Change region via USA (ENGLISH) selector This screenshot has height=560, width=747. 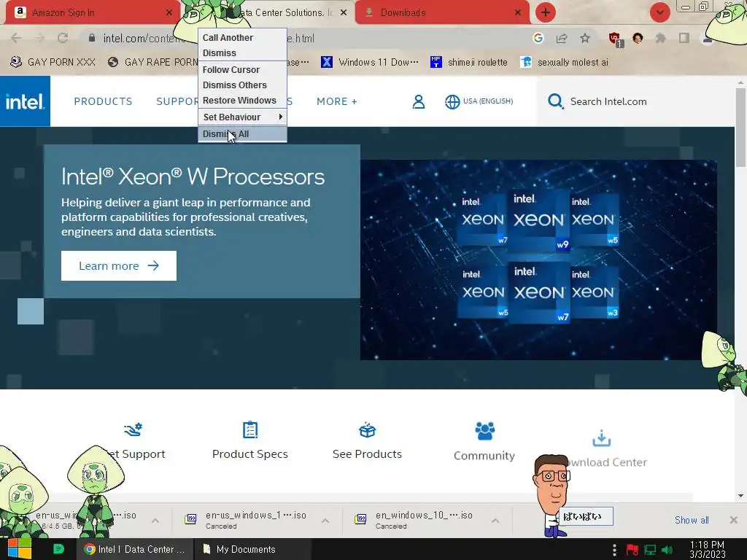pos(479,101)
